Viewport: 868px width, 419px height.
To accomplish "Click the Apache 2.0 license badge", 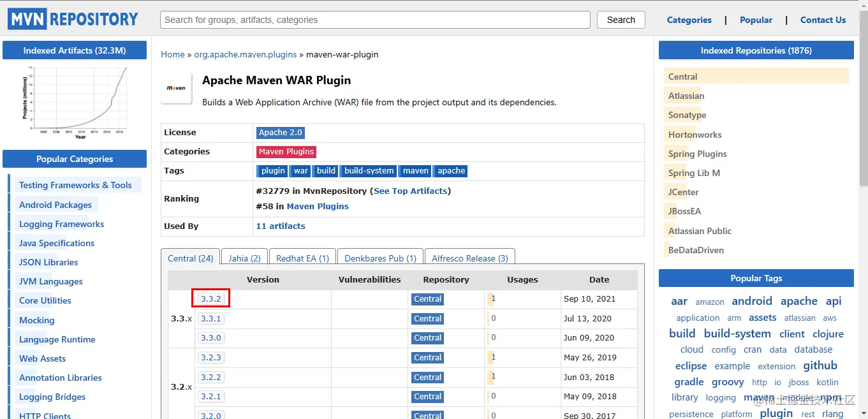I will click(x=281, y=133).
